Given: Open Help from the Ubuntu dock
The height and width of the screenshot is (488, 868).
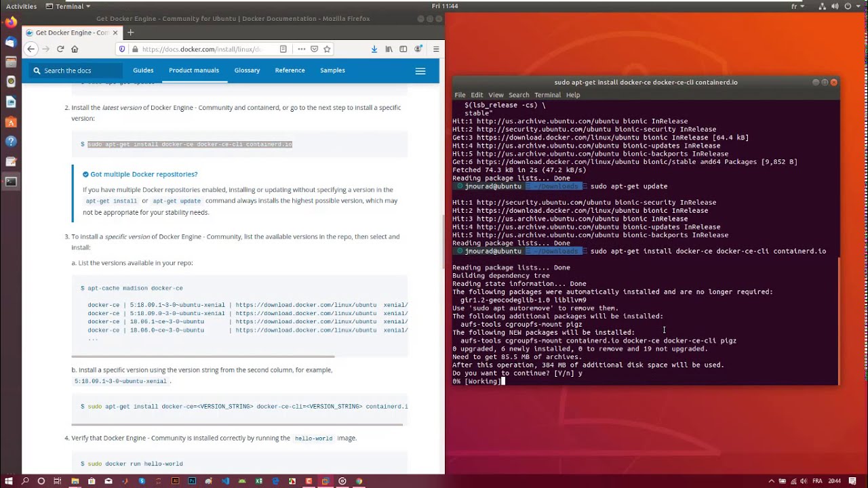Looking at the screenshot, I should (11, 142).
